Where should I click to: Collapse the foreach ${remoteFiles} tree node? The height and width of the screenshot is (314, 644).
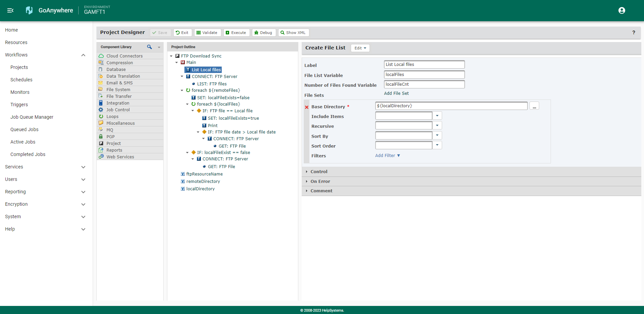pyautogui.click(x=182, y=90)
